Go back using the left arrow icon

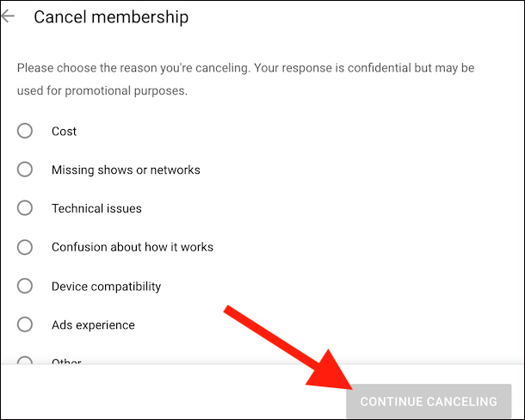click(9, 16)
